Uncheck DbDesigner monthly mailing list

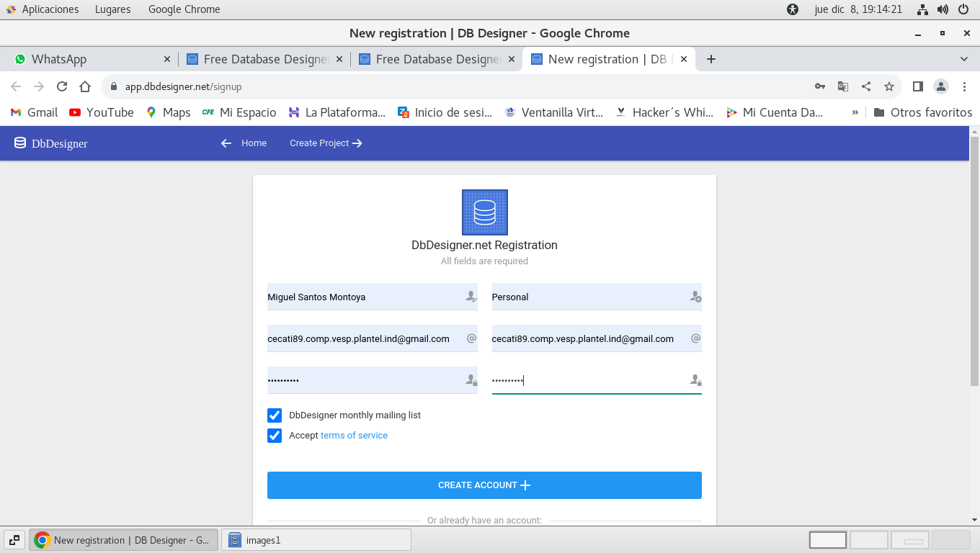click(x=275, y=415)
